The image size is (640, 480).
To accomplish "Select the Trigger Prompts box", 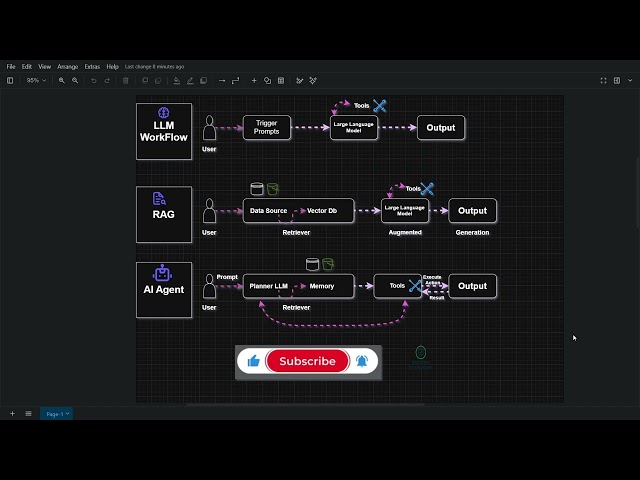I will (x=267, y=128).
